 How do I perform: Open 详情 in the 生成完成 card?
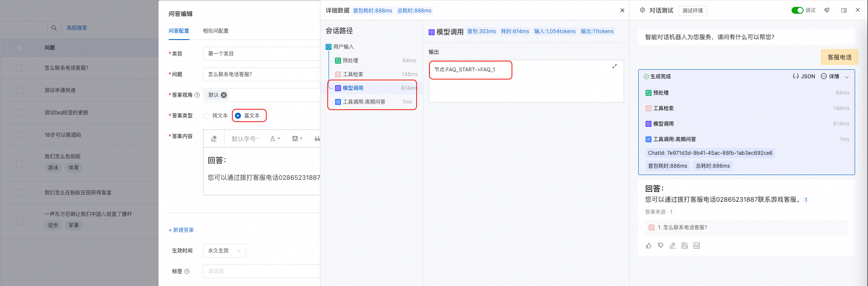(830, 77)
